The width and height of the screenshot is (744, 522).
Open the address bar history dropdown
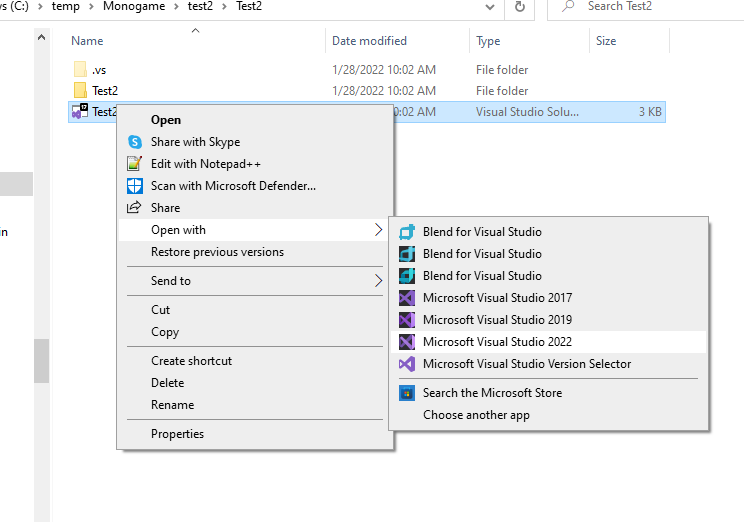point(490,7)
